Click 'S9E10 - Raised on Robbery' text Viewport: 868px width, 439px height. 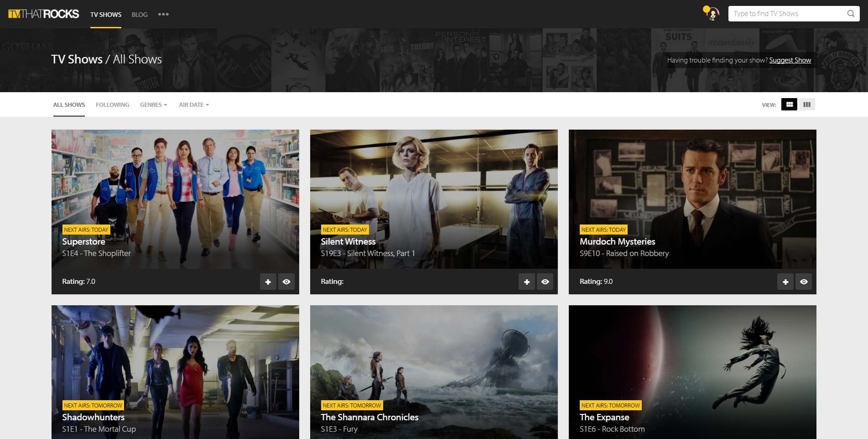click(624, 253)
